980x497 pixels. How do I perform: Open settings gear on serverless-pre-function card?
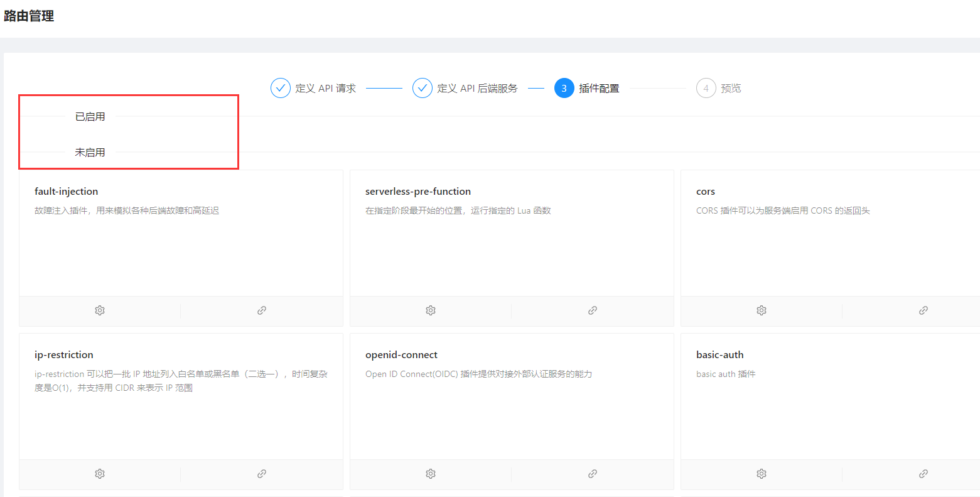(x=431, y=310)
